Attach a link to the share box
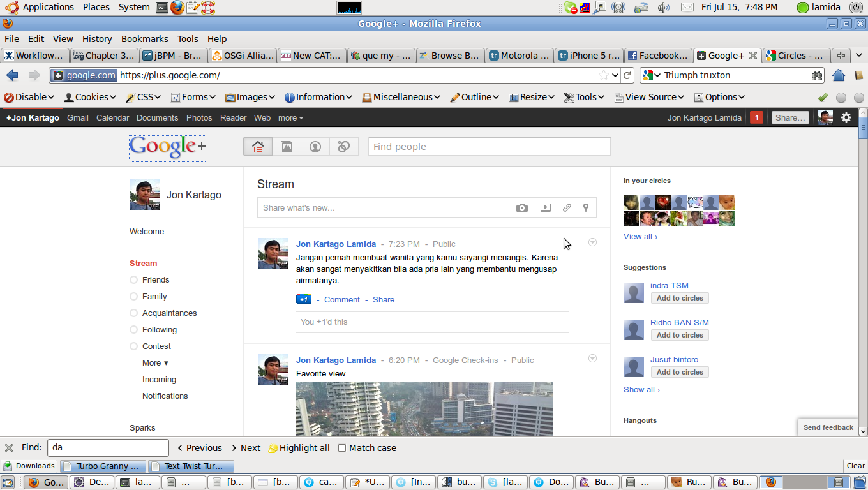 click(x=566, y=207)
